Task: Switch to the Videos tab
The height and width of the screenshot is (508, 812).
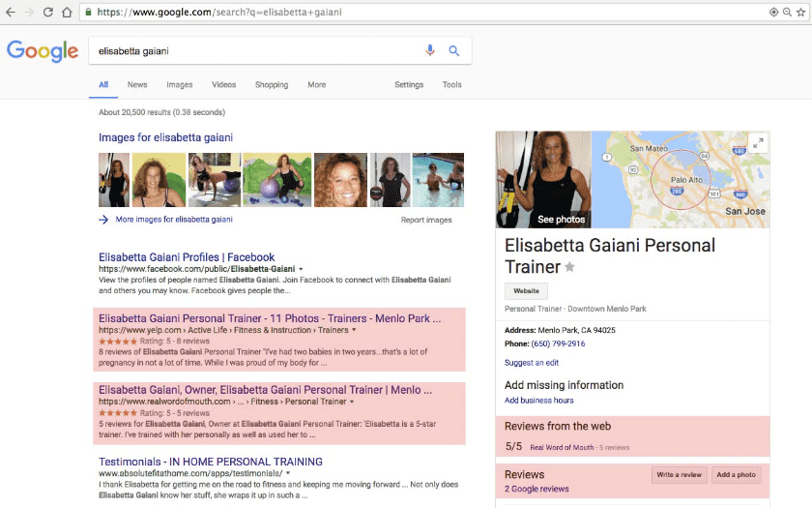Action: click(x=223, y=84)
